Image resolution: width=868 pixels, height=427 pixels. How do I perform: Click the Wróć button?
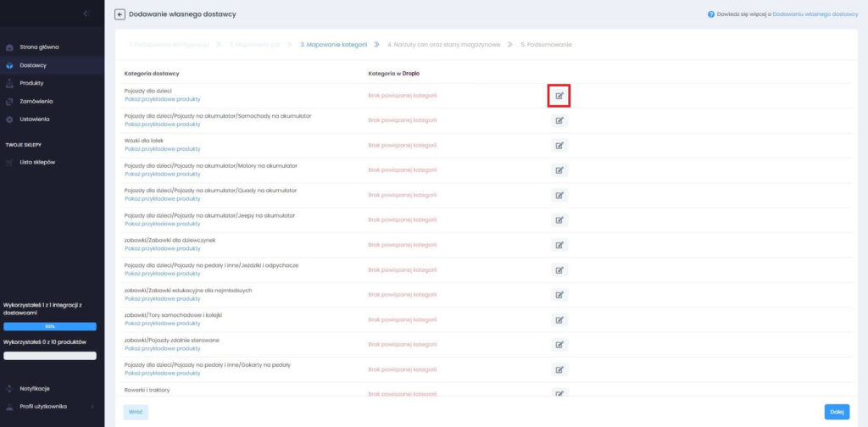[x=136, y=412]
